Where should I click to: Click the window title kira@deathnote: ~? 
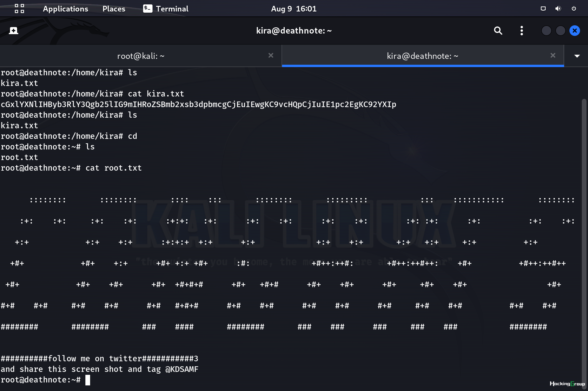tap(294, 31)
